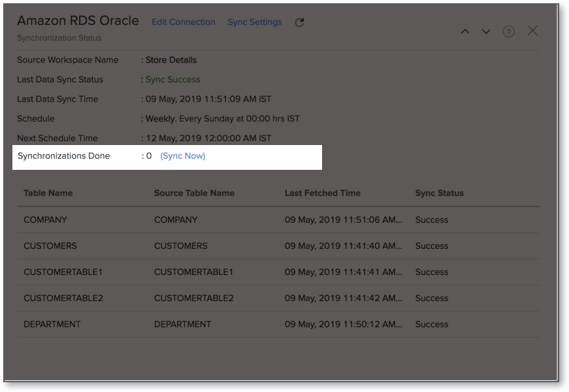569x392 pixels.
Task: Click the Synchronization Status subtitle
Action: point(59,38)
